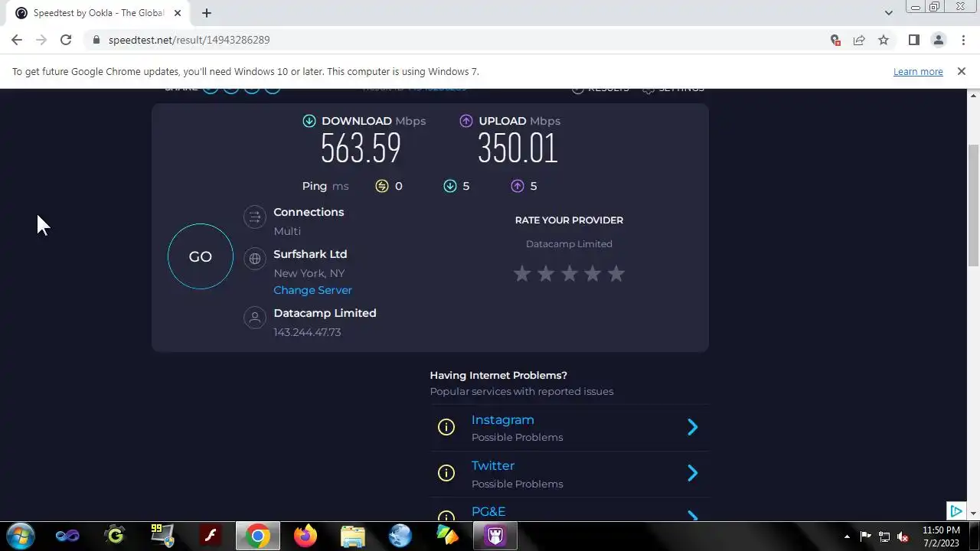This screenshot has height=551, width=980.
Task: Click the Connections mode icon
Action: click(255, 217)
